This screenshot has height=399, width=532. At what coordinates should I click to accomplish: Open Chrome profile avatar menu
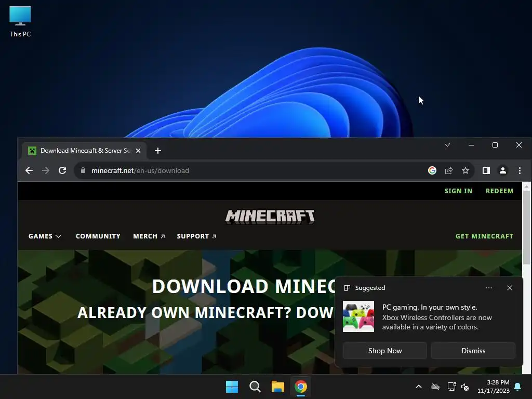[503, 170]
